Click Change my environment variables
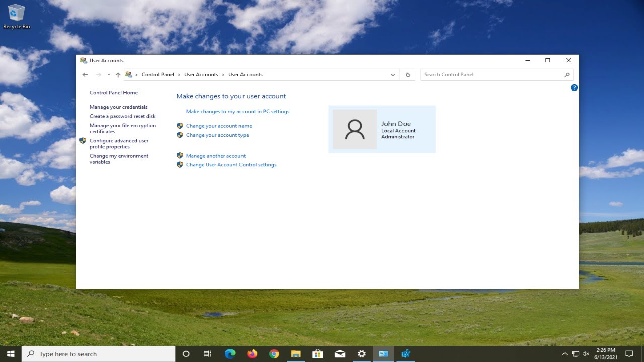644x362 pixels. 119,159
